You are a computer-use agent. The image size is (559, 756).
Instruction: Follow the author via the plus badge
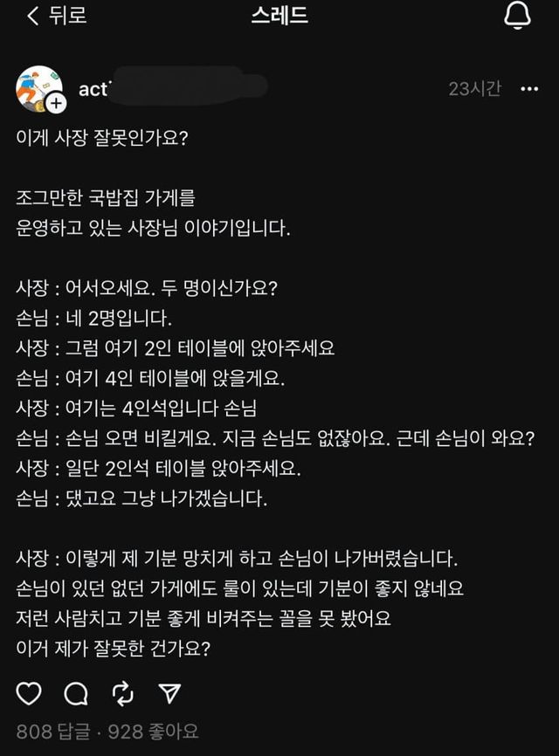coord(56,103)
